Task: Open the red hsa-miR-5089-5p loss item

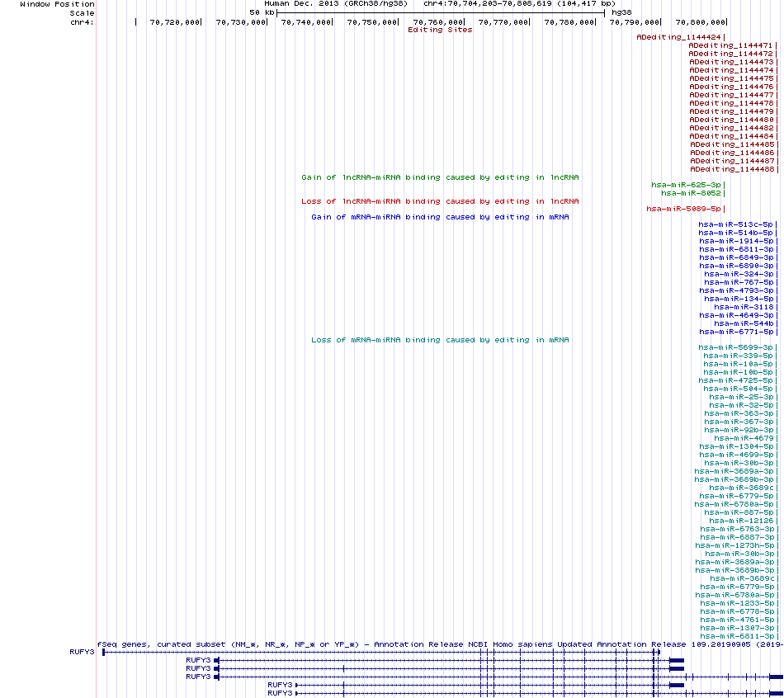Action: pos(683,209)
